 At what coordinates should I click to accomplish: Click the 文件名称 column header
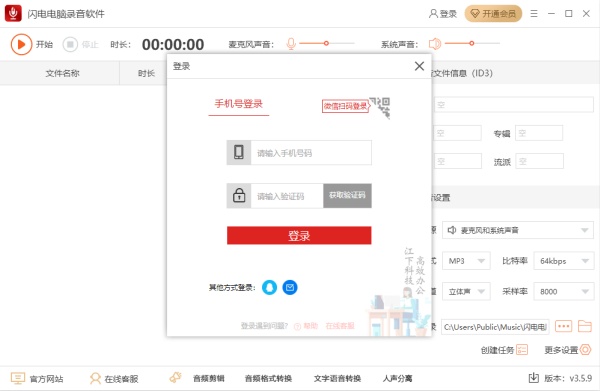62,73
